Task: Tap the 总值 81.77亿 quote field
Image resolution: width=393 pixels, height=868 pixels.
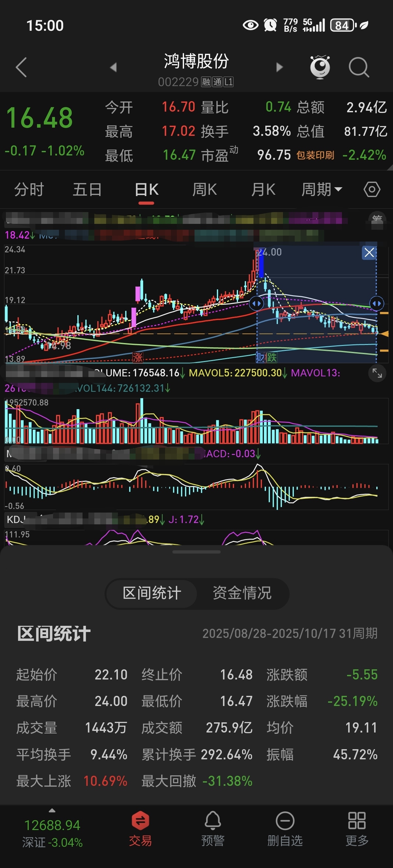Action: point(342,131)
